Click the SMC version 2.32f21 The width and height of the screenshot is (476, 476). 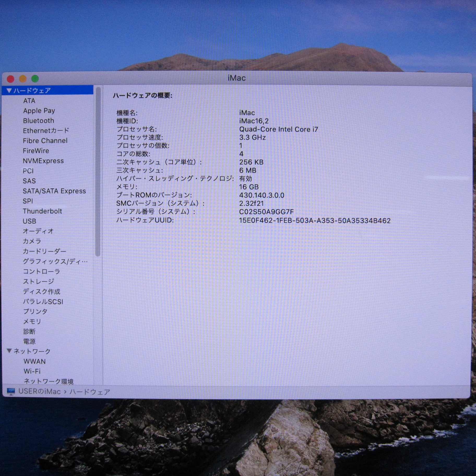click(x=251, y=203)
